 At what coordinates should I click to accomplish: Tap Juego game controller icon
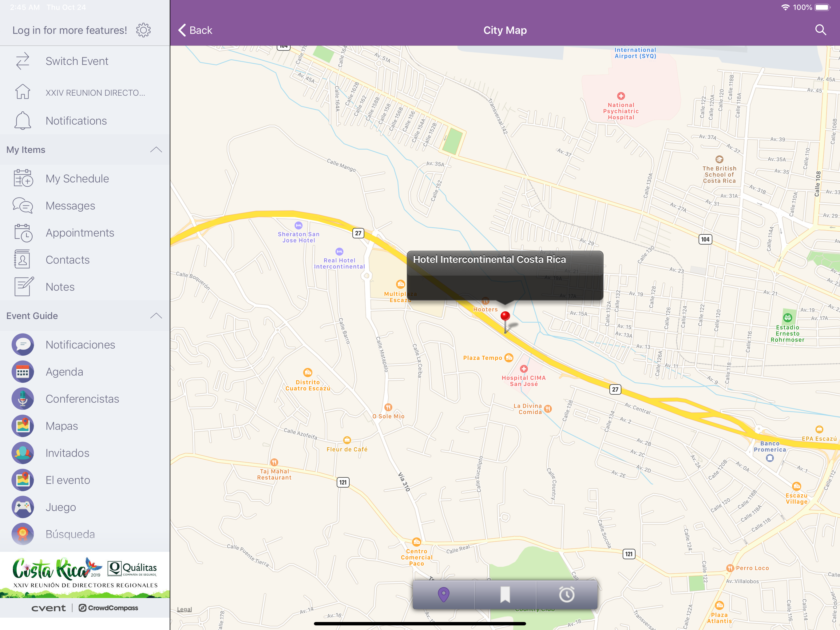(23, 507)
